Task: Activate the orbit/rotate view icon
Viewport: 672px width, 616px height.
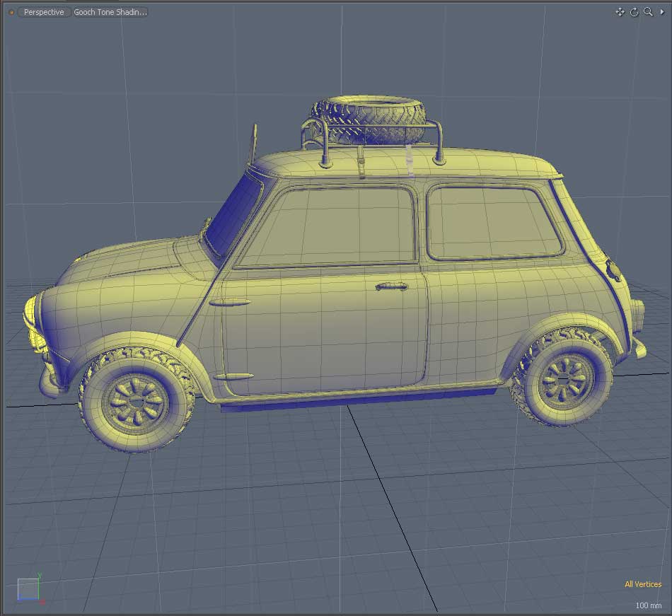Action: point(634,12)
